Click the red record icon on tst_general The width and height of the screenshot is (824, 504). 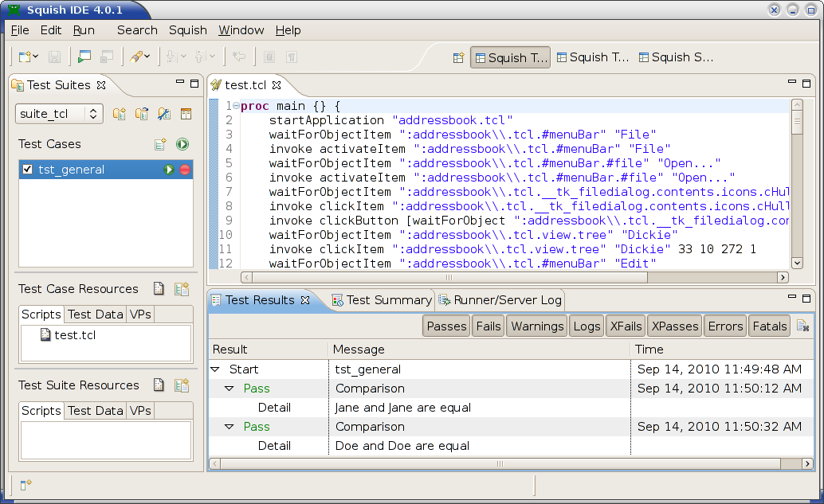click(185, 170)
